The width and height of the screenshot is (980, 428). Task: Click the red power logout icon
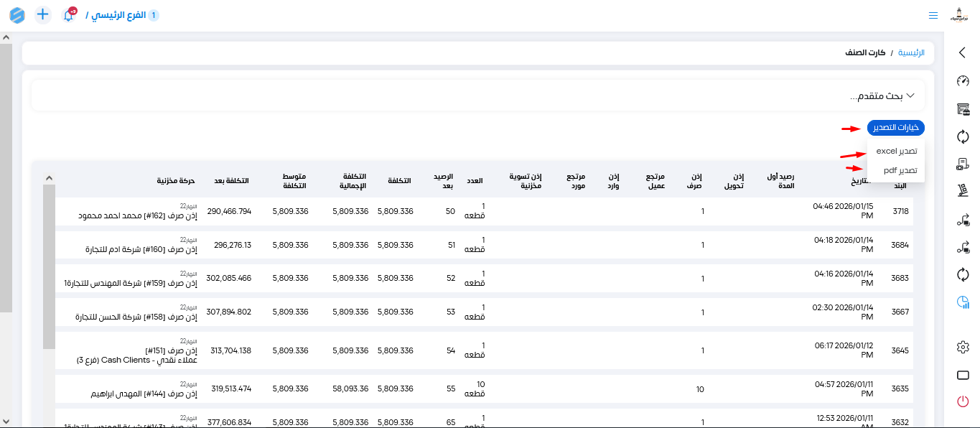point(963,401)
